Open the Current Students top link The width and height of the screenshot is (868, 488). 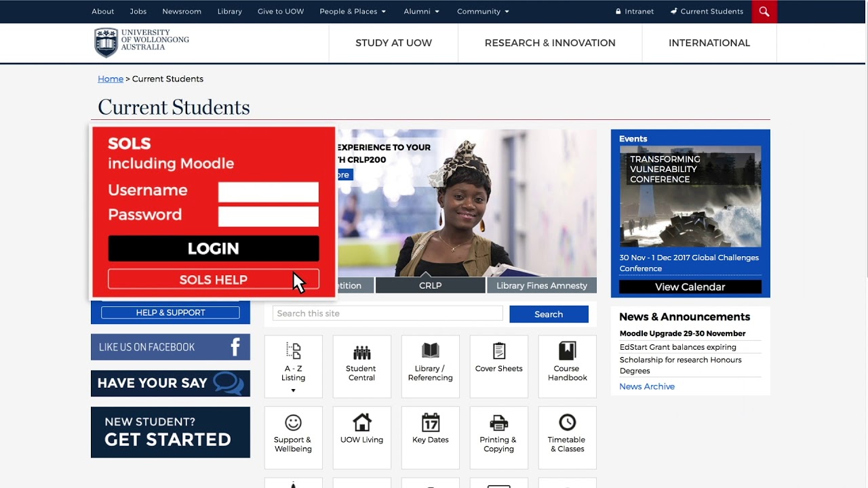707,12
